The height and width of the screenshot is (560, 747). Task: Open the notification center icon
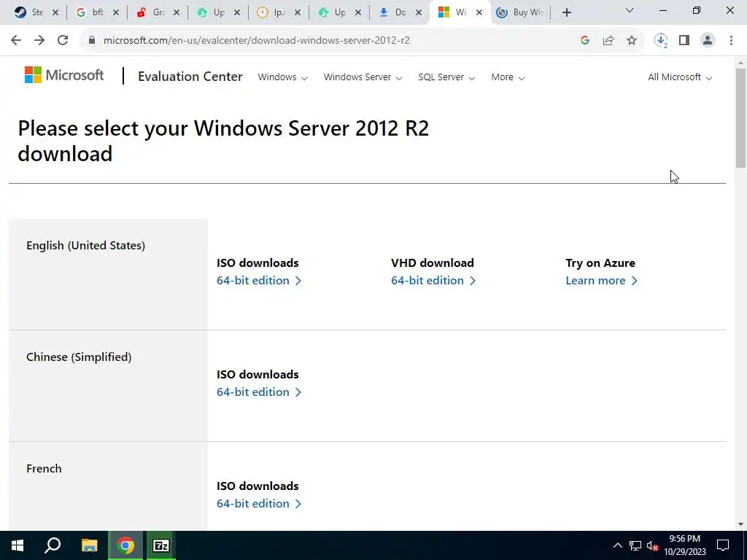tap(723, 545)
